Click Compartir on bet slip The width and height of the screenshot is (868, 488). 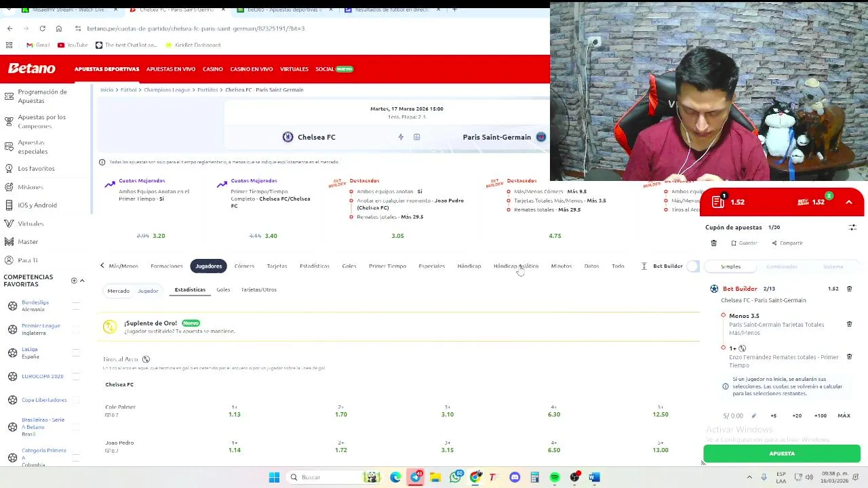point(787,243)
